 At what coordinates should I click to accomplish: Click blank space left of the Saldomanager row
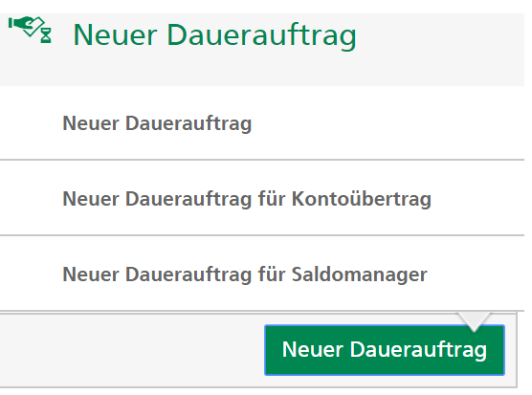point(32,274)
